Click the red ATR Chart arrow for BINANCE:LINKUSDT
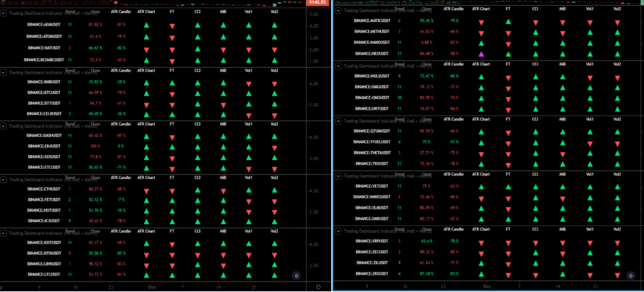 click(147, 266)
